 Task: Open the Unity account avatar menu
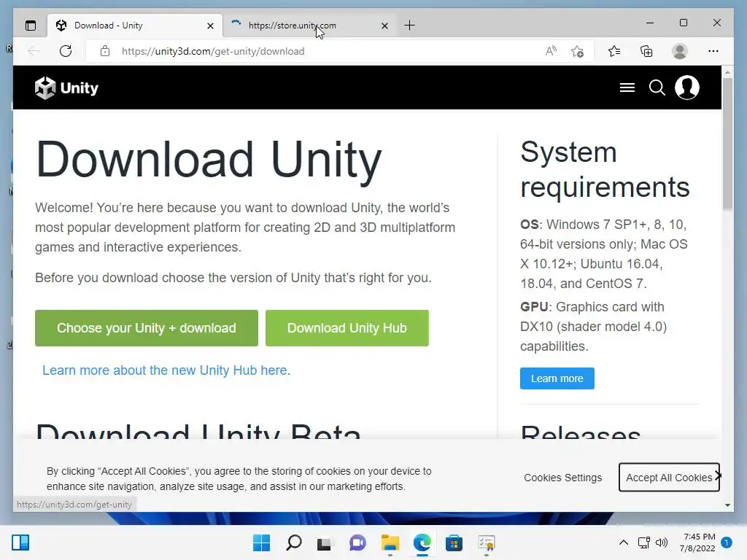tap(687, 87)
